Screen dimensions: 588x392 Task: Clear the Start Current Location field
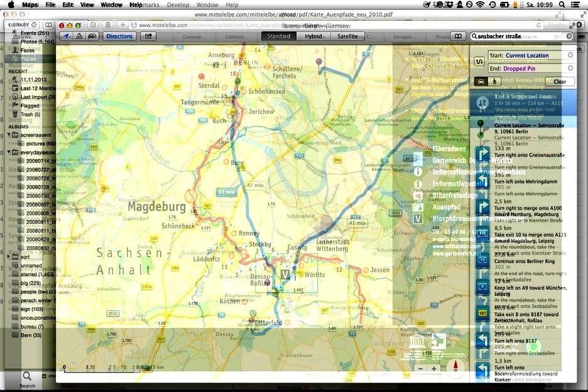[x=570, y=55]
